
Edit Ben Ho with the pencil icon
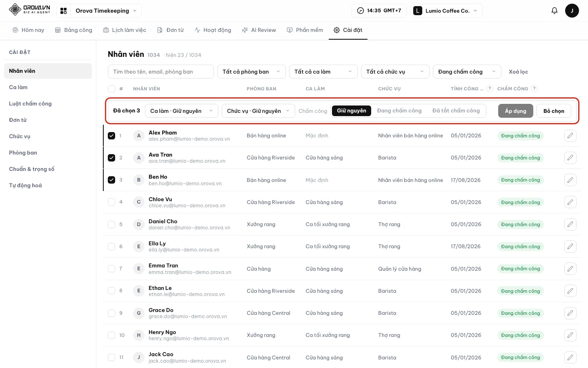click(x=570, y=180)
